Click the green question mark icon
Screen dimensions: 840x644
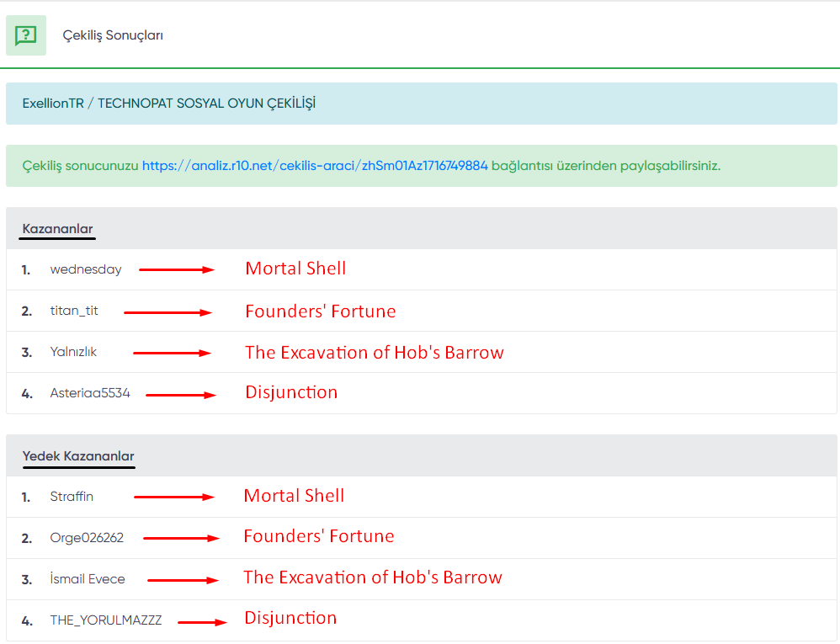26,35
